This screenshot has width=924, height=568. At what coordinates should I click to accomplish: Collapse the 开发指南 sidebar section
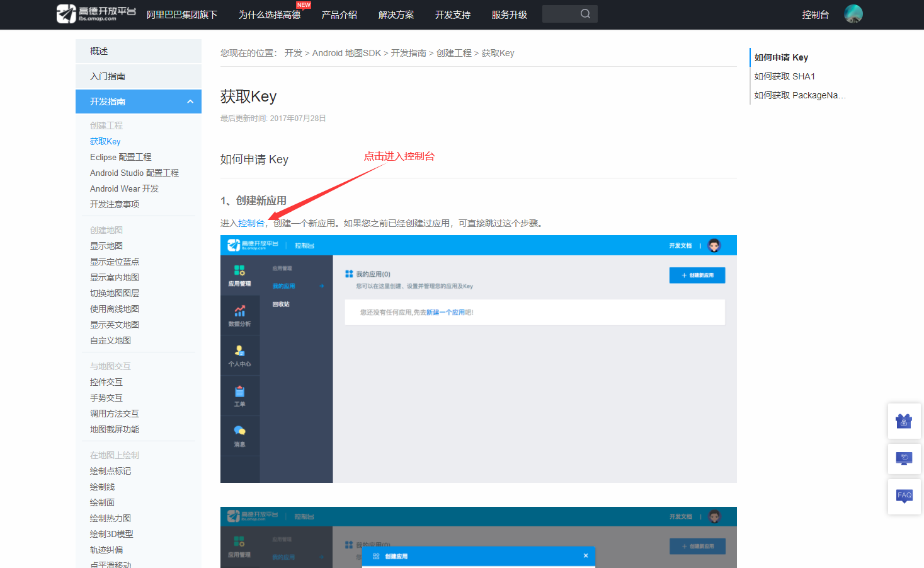[x=138, y=101]
